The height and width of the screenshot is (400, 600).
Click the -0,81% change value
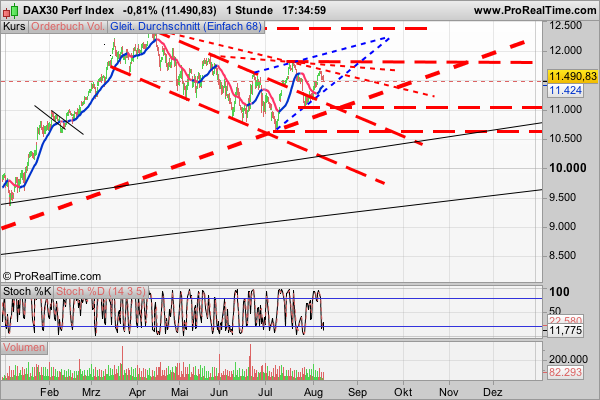[140, 10]
